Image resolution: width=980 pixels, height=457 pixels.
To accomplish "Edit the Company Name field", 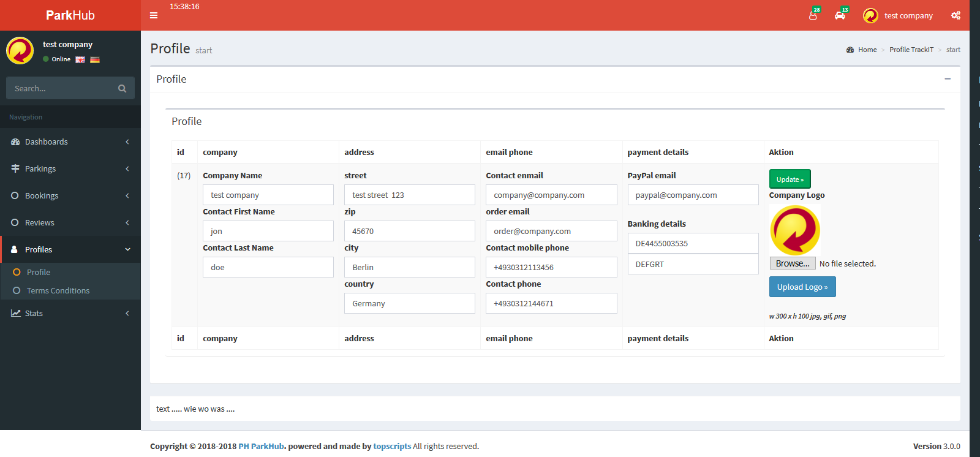I will [x=268, y=195].
